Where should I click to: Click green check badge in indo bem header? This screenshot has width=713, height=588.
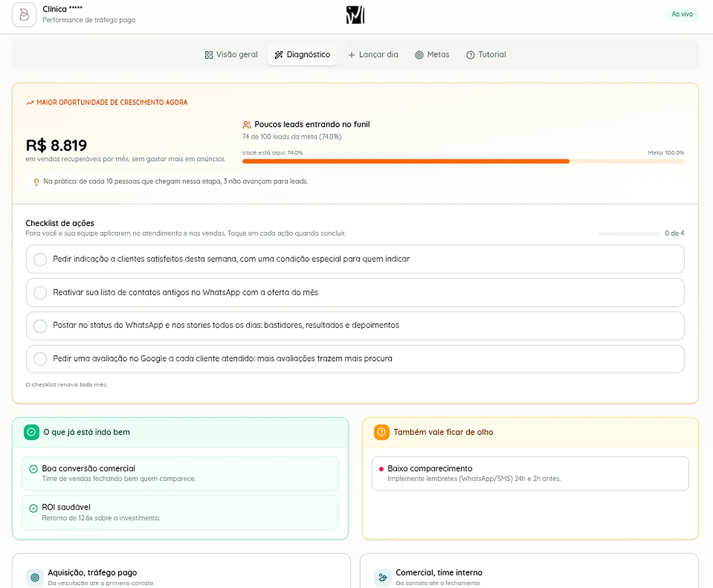[32, 432]
